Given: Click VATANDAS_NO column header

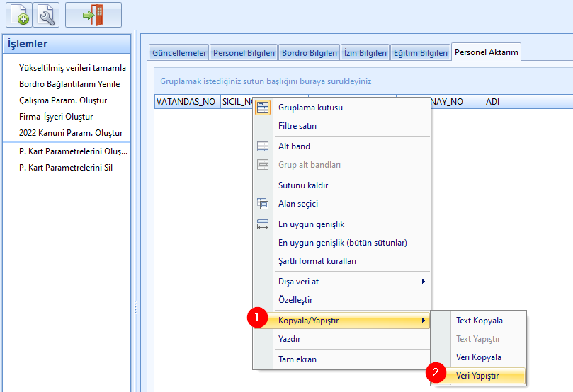Looking at the screenshot, I should 188,102.
